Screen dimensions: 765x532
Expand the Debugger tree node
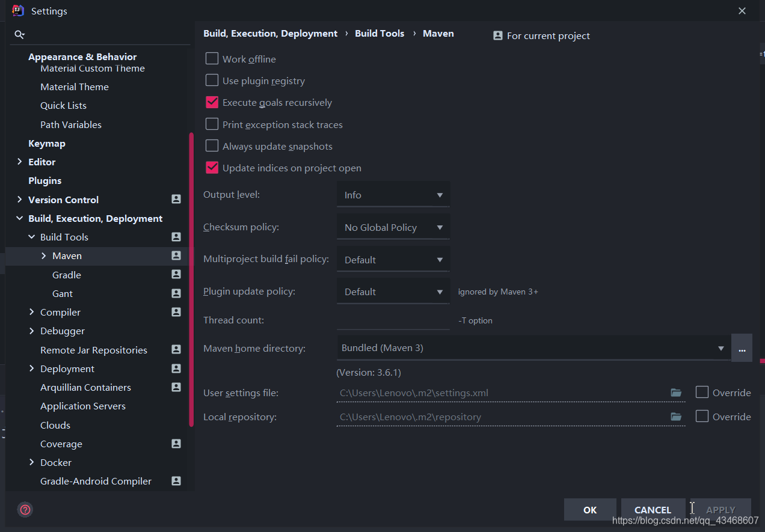click(x=32, y=331)
